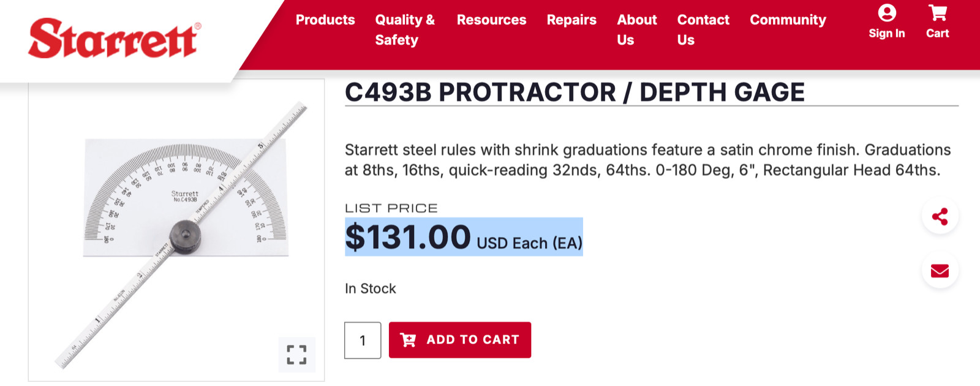
Task: Open the Contact Us page
Action: tap(703, 29)
